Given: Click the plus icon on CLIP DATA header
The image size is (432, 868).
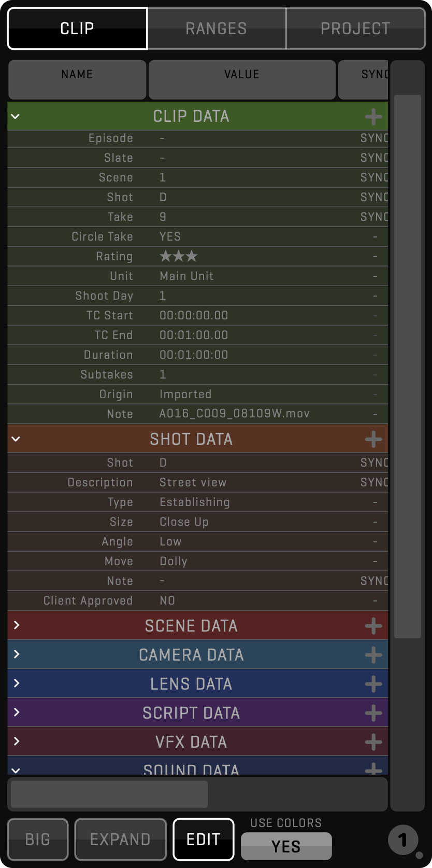Looking at the screenshot, I should point(373,117).
